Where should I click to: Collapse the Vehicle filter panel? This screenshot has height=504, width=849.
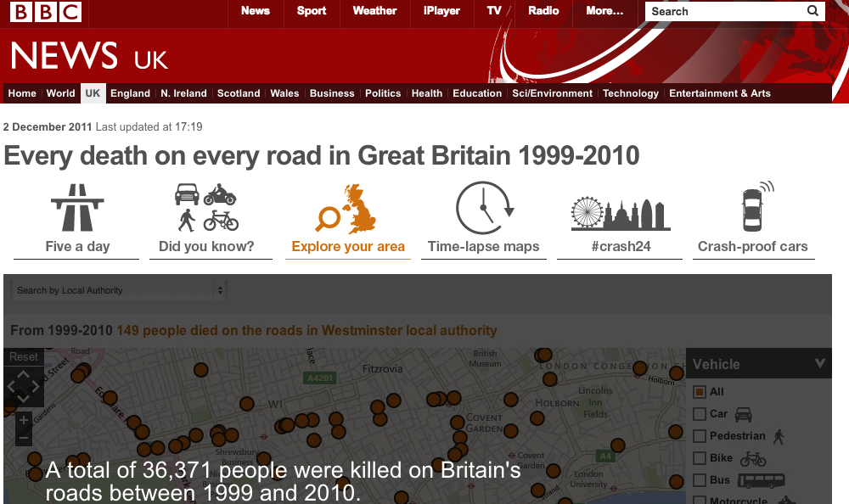point(820,363)
